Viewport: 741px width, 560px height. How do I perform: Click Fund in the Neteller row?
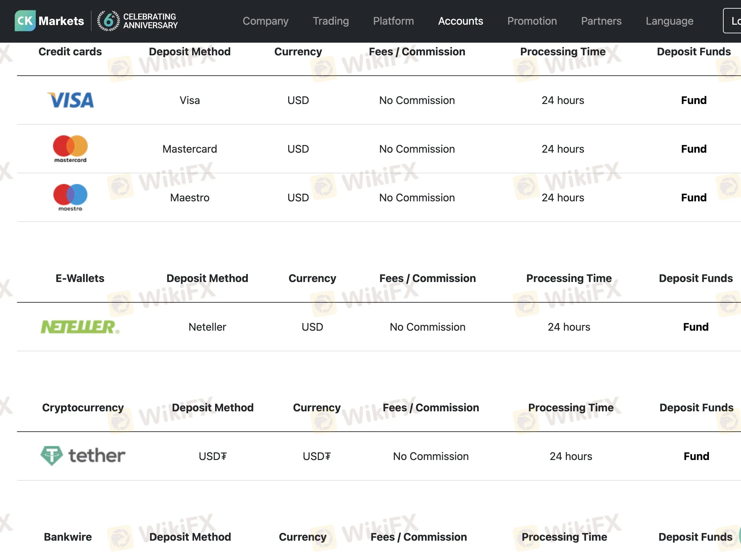(x=695, y=327)
